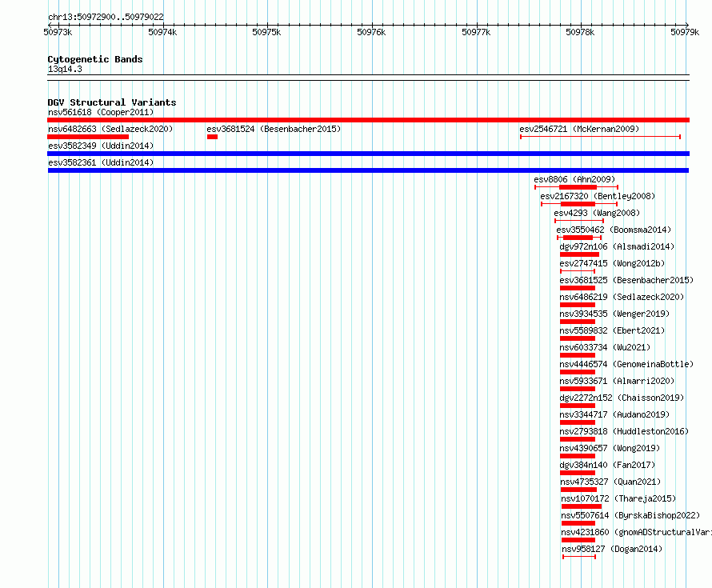
Task: Select the blue esv3582349 variant bar
Action: pyautogui.click(x=368, y=154)
